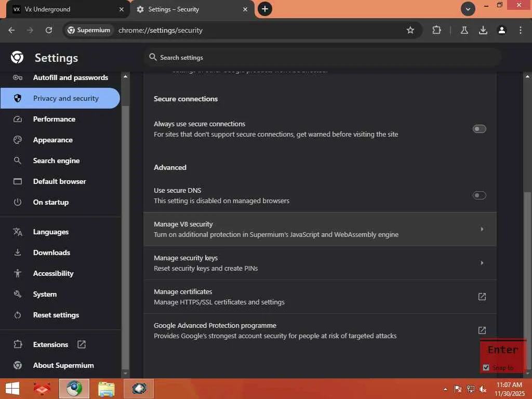Click the Reset settings restore icon
Viewport: 532px width, 399px height.
click(x=18, y=315)
